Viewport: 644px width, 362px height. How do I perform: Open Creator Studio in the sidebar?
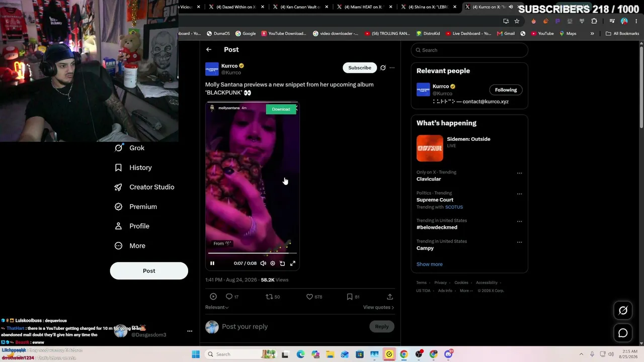pos(144,187)
